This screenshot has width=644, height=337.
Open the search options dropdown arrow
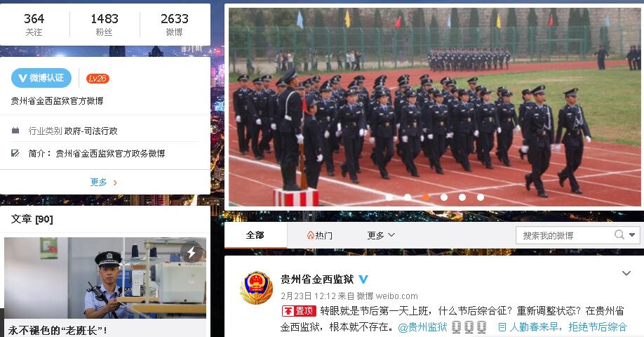coord(632,234)
